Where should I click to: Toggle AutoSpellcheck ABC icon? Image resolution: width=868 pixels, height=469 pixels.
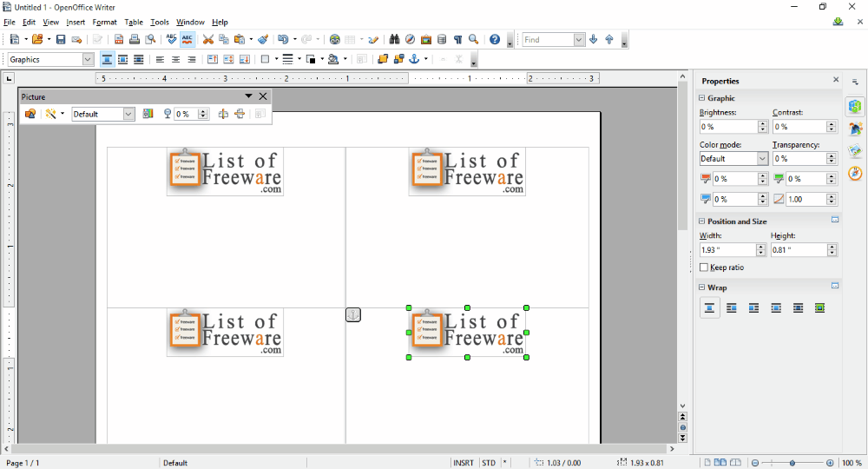[x=187, y=39]
